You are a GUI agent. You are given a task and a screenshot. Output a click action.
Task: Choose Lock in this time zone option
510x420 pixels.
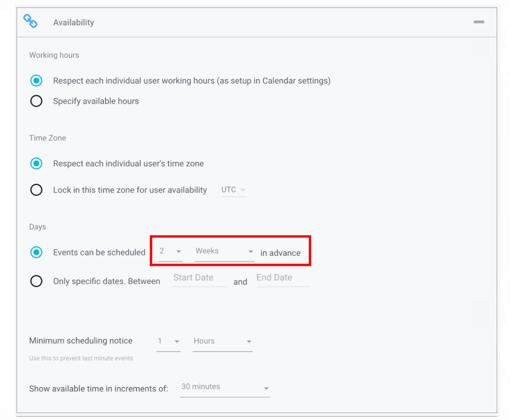tap(36, 190)
